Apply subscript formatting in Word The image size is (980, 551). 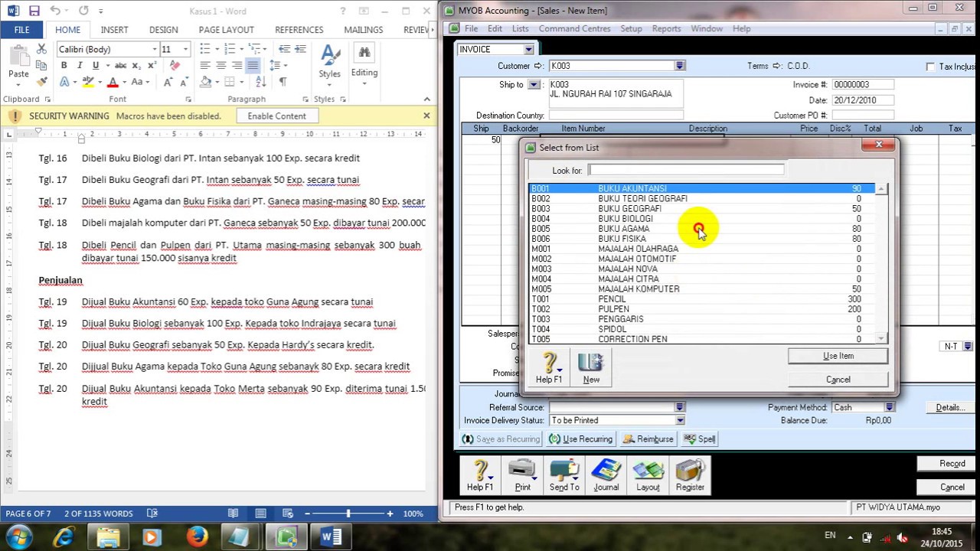(136, 65)
